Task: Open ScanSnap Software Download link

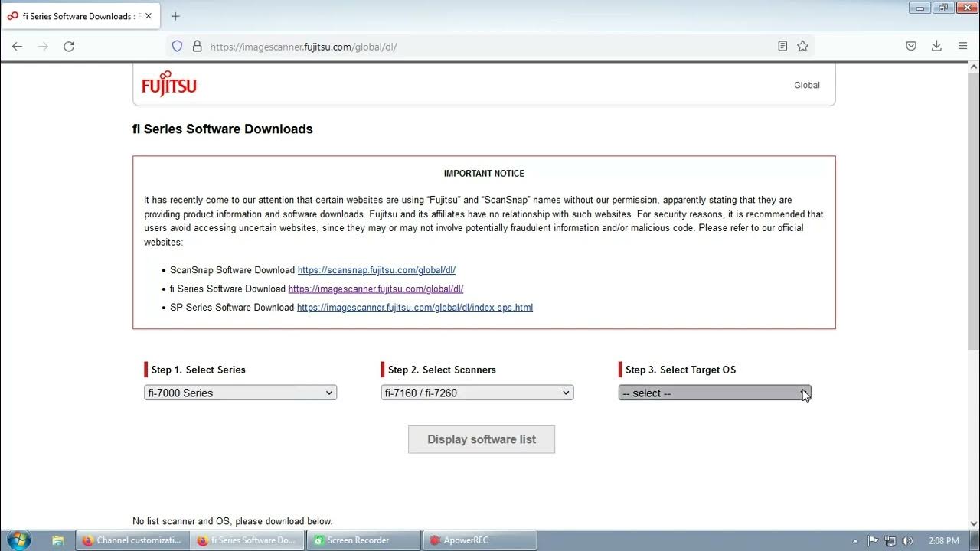Action: [x=377, y=270]
